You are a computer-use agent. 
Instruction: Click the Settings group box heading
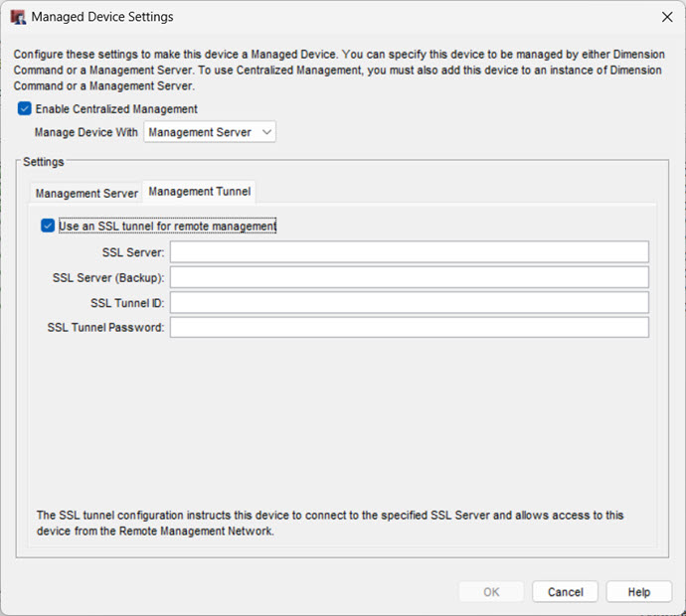pos(44,161)
